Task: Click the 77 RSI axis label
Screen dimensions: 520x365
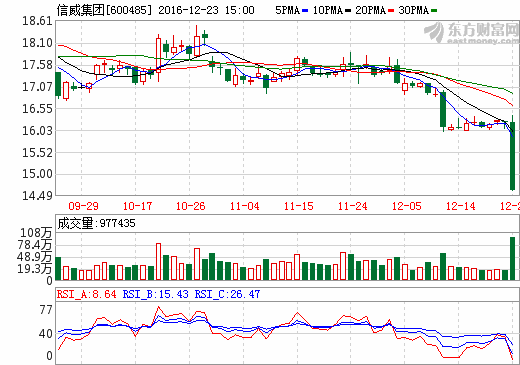Action: click(46, 310)
